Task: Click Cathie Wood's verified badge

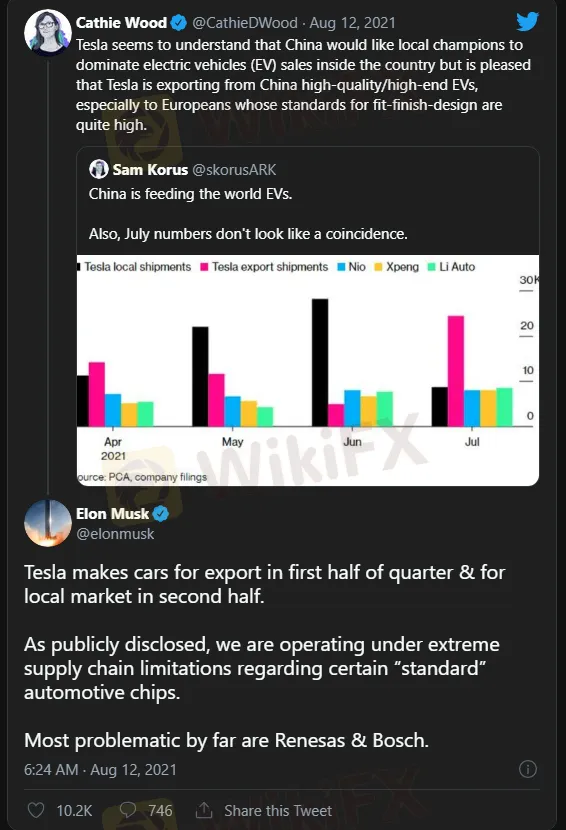Action: tap(178, 23)
